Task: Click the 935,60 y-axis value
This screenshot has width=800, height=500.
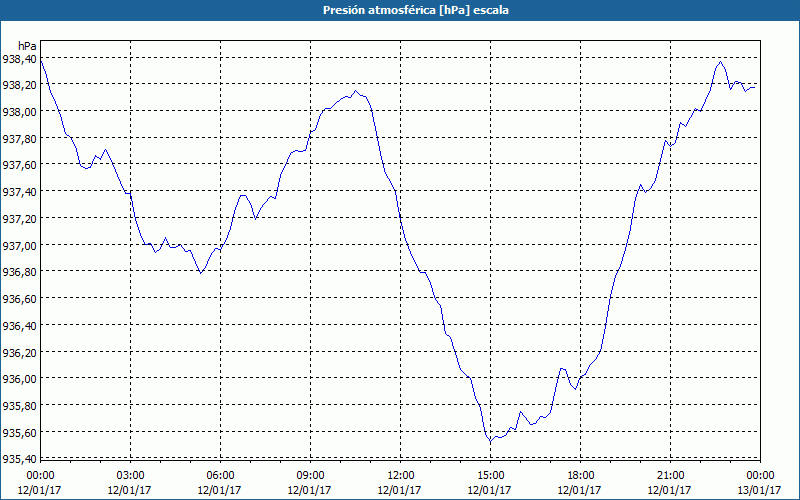Action: pyautogui.click(x=19, y=433)
